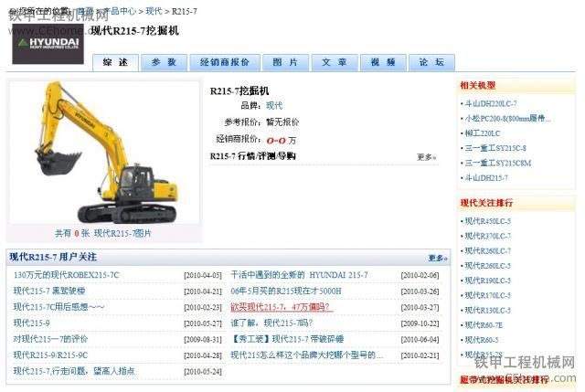Select related model 三一重工SY215C8M
The width and height of the screenshot is (585, 392).
click(497, 164)
